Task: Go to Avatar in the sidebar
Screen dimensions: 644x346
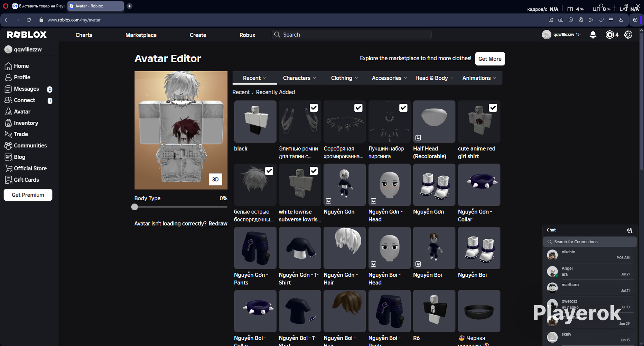Action: tap(18, 111)
